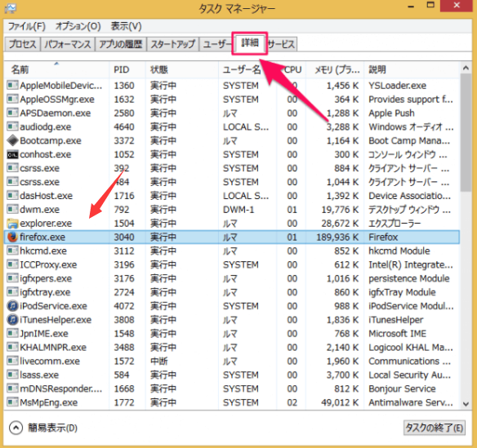Collapse to simple view with the 簡易表示 arrow icon

[16, 428]
